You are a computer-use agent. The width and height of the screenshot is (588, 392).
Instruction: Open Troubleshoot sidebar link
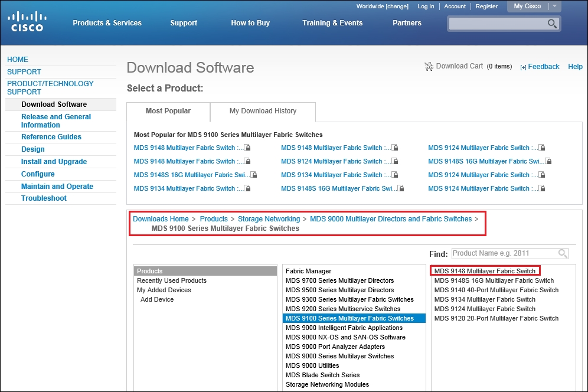[x=44, y=198]
